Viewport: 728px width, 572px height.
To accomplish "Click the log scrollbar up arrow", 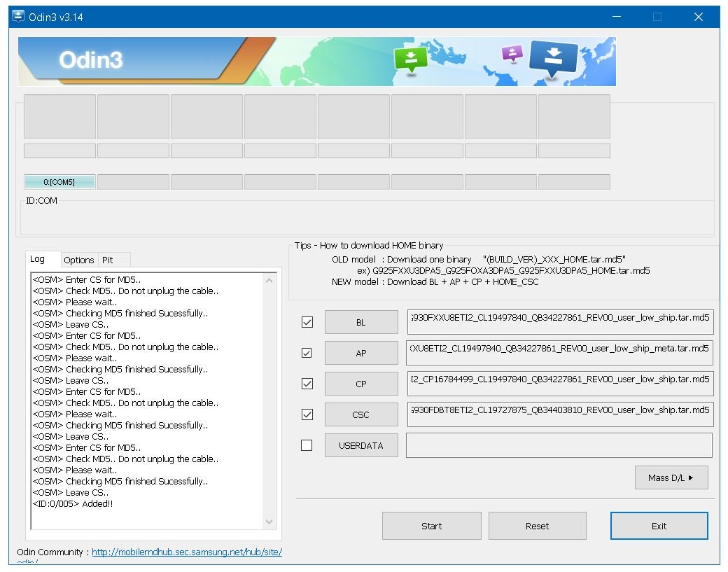I will click(269, 281).
